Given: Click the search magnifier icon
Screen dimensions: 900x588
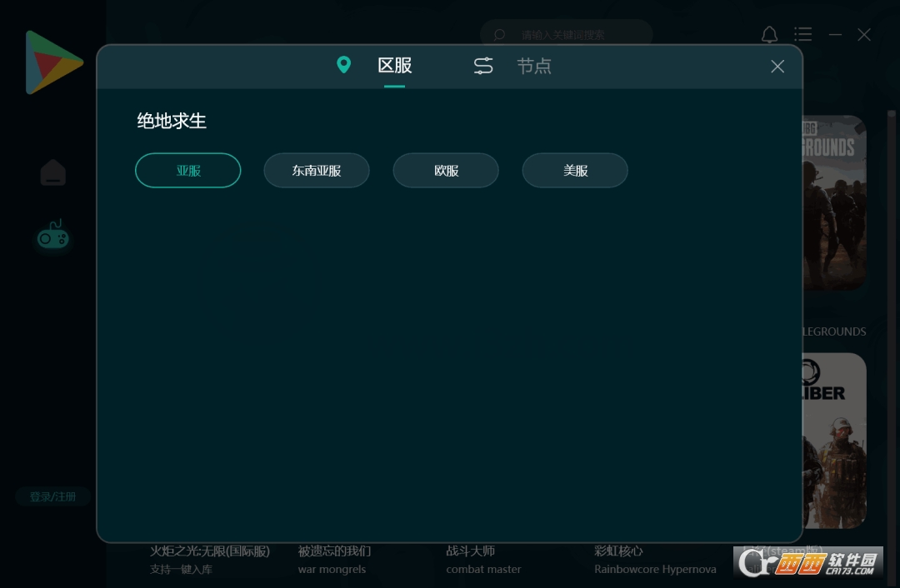Looking at the screenshot, I should 499,35.
